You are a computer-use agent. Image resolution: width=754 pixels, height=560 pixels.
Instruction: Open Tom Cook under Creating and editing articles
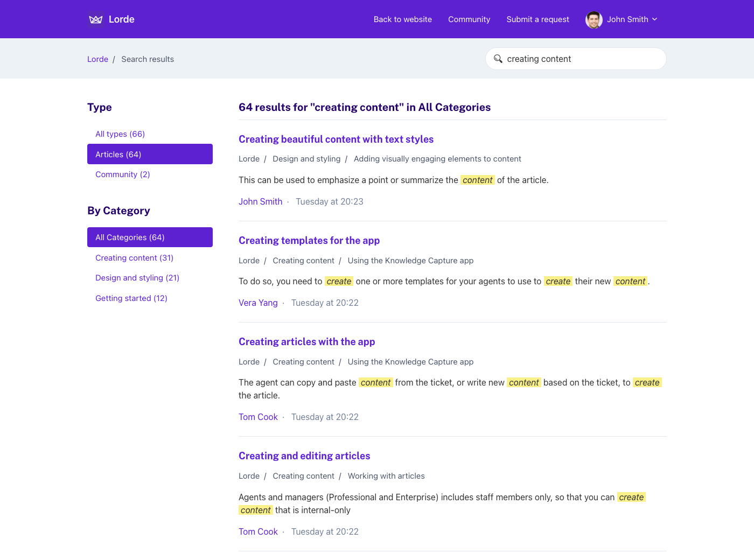(x=258, y=531)
